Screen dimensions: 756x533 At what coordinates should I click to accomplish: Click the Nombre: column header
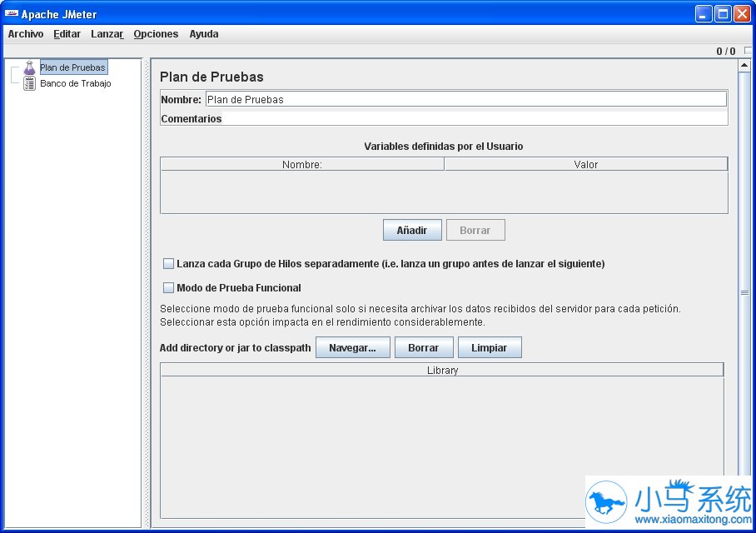point(302,165)
